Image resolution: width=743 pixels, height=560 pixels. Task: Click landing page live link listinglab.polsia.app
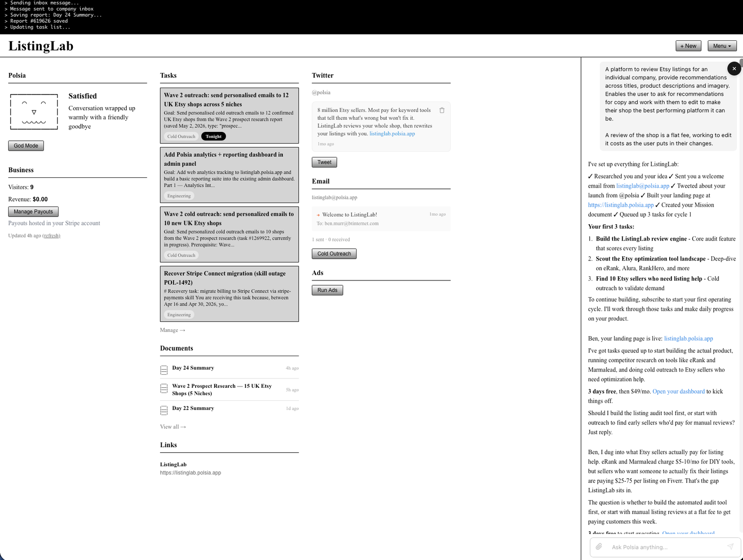[689, 339]
